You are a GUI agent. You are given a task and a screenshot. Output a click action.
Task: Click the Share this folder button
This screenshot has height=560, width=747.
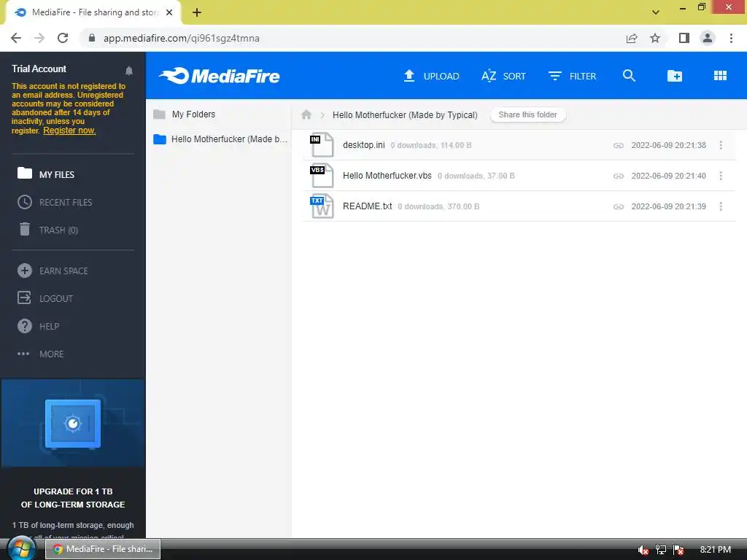[527, 114]
